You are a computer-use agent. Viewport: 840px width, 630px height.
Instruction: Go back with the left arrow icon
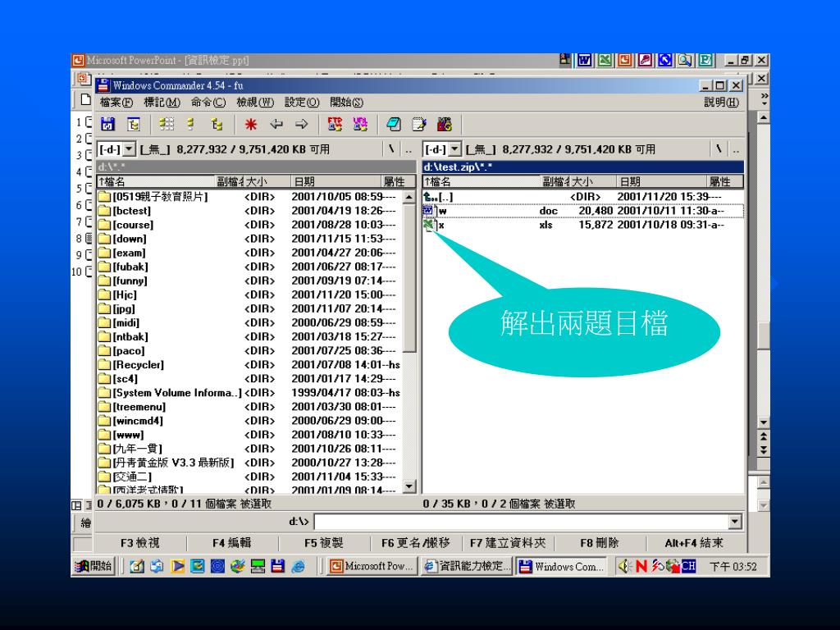(276, 125)
